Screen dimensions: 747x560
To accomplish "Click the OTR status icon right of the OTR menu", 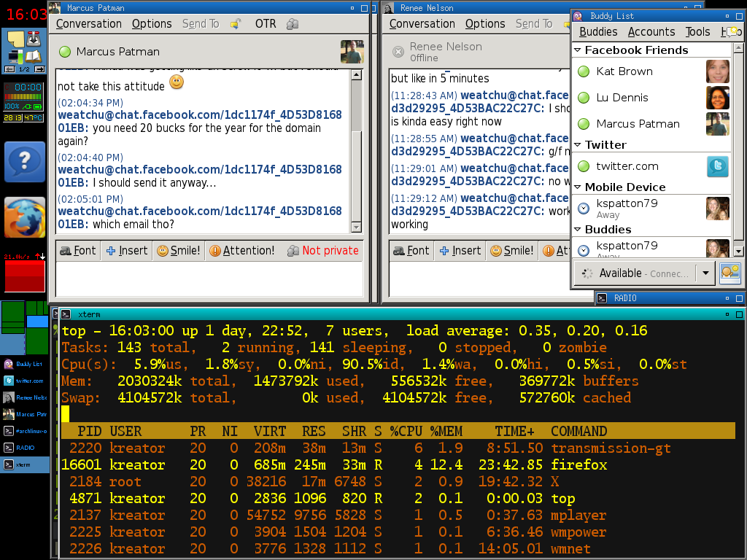I will pos(293,24).
